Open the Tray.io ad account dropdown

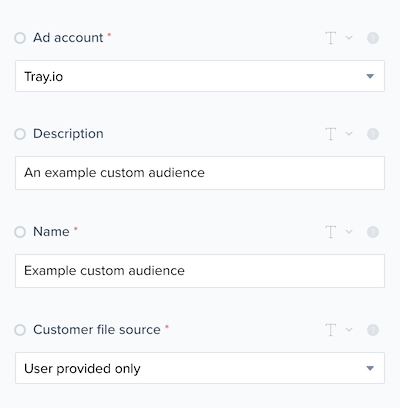tap(200, 76)
